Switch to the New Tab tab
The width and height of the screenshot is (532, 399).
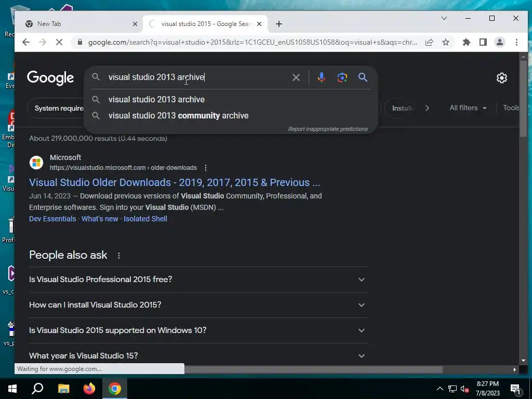pos(82,24)
